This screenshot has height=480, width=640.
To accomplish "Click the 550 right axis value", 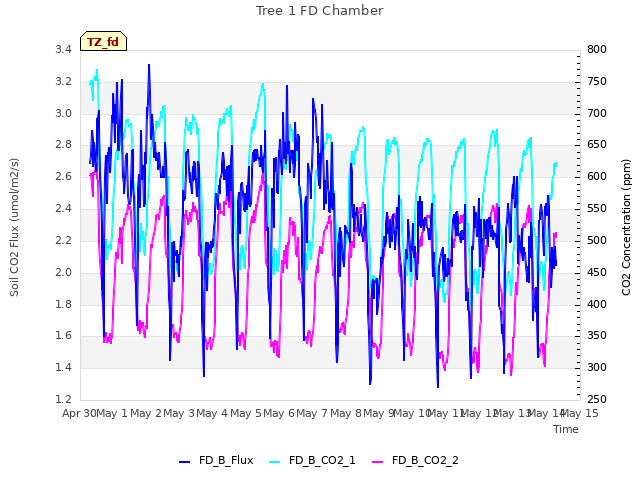I will tap(597, 208).
